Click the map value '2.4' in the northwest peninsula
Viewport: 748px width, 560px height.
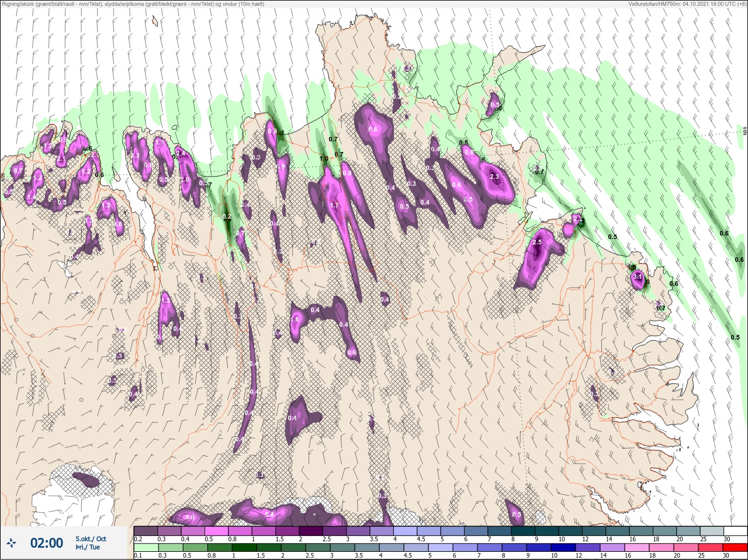pyautogui.click(x=180, y=154)
